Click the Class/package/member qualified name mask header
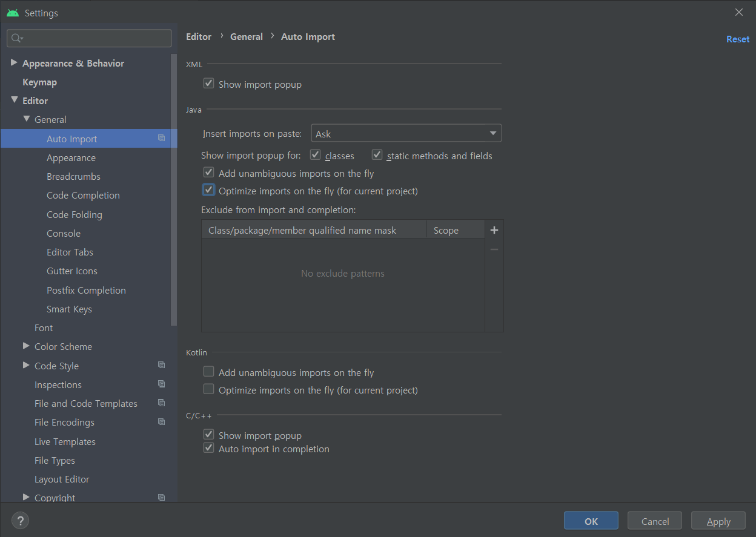Image resolution: width=756 pixels, height=537 pixels. [x=314, y=230]
